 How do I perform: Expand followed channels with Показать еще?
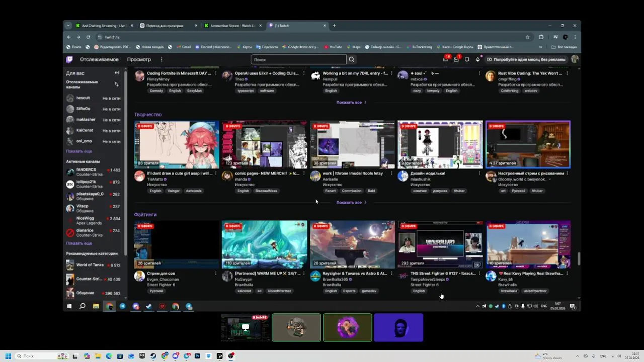point(79,151)
